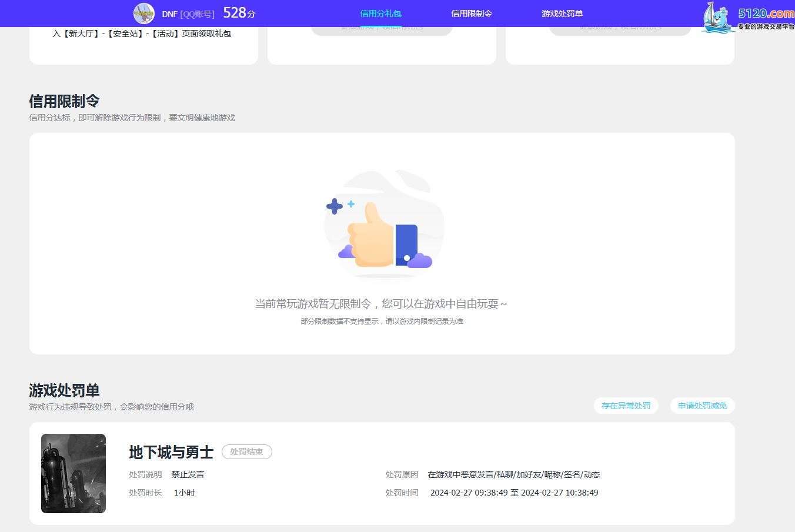Click the 申请处罚减免 button
The image size is (795, 532).
(702, 406)
